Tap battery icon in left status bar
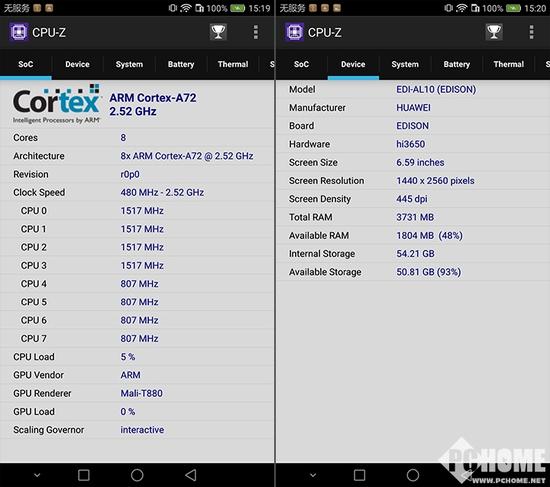Image resolution: width=550 pixels, height=487 pixels. [237, 8]
